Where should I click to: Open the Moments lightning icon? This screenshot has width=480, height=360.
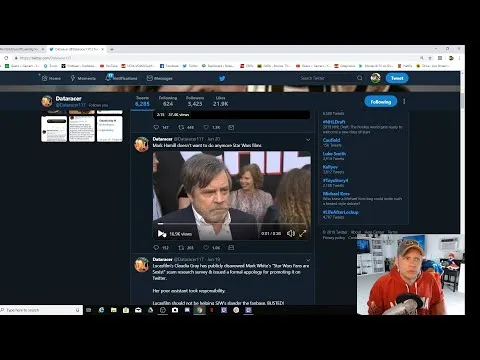pyautogui.click(x=73, y=78)
